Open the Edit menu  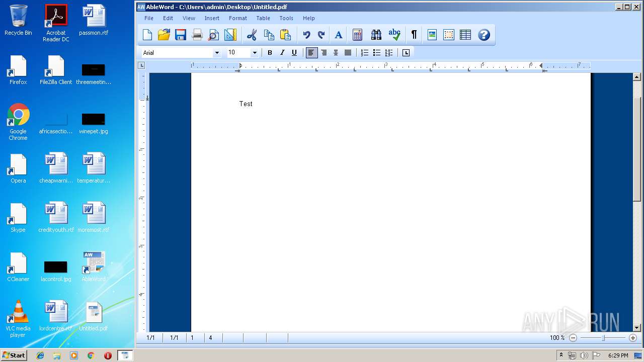pyautogui.click(x=168, y=18)
